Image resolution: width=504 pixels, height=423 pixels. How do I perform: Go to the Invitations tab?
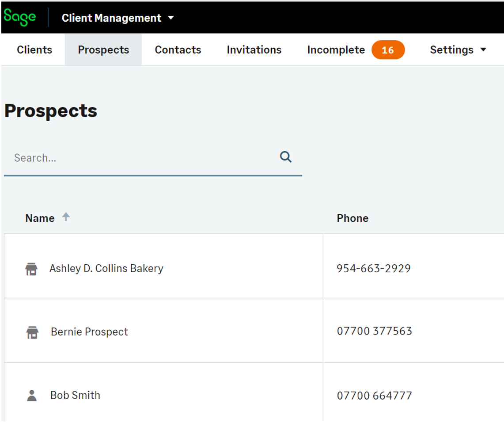(x=254, y=50)
